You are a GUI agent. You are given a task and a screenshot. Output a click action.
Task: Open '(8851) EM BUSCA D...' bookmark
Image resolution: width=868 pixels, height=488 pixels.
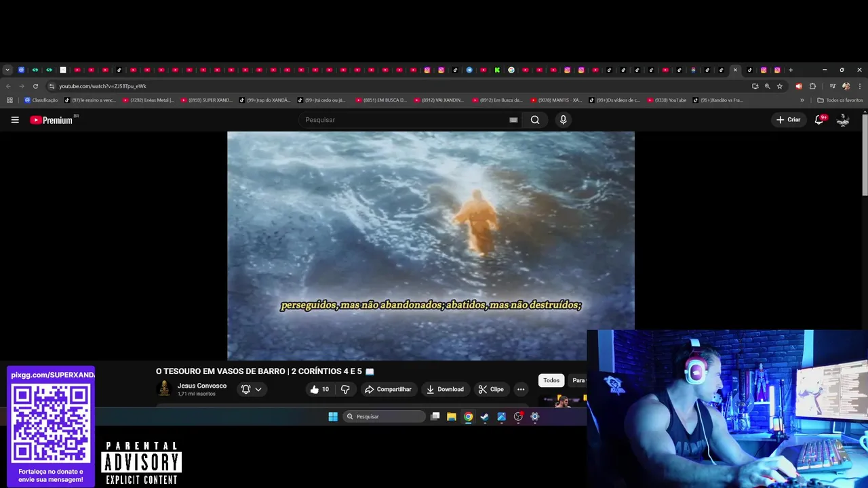point(381,100)
